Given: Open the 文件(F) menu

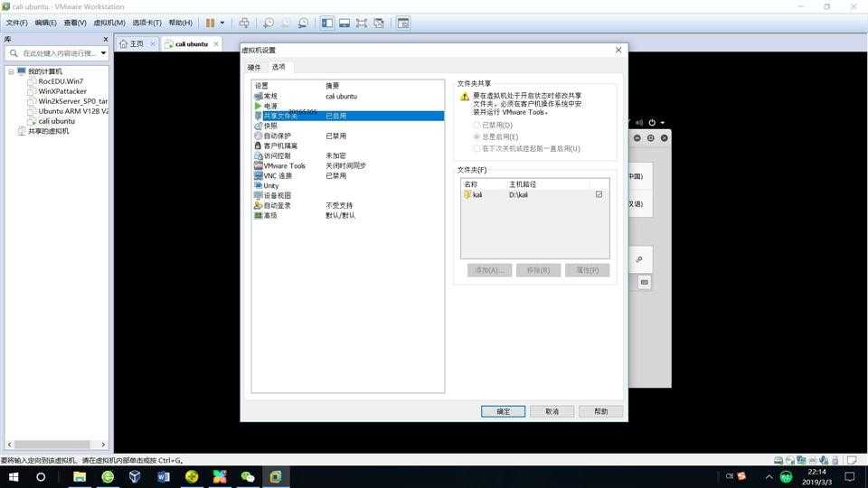Looking at the screenshot, I should (16, 23).
